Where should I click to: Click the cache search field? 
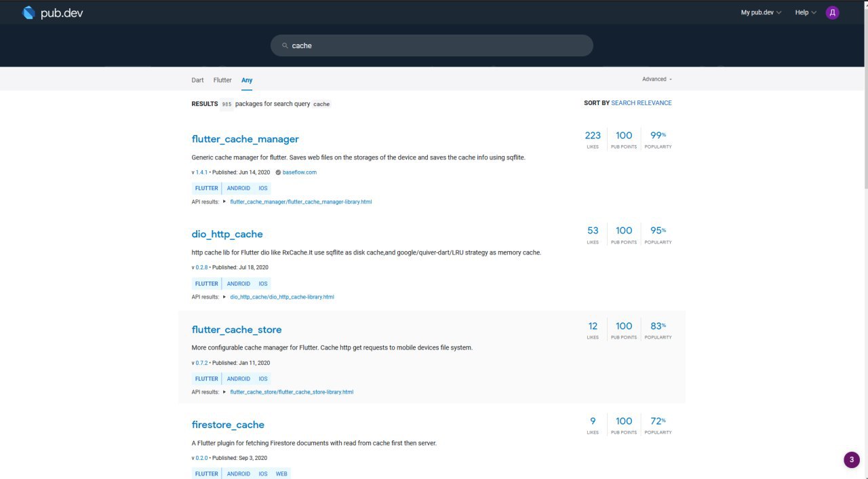[432, 45]
